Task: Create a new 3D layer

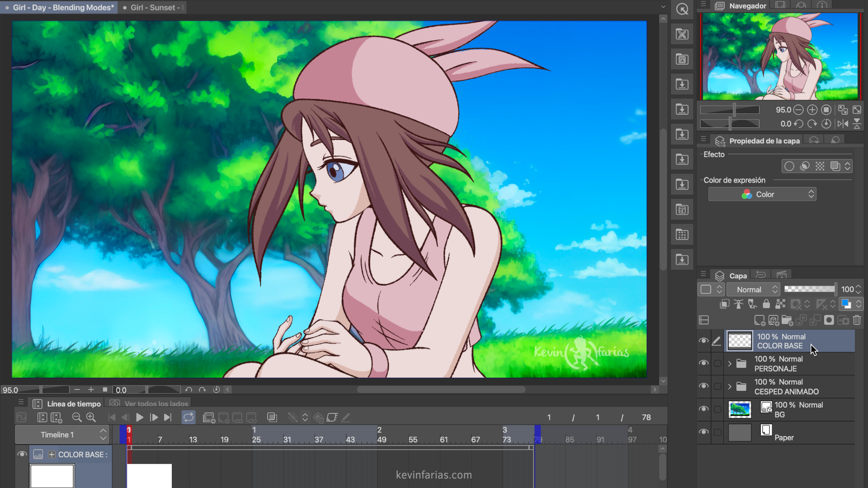Action: [x=774, y=320]
